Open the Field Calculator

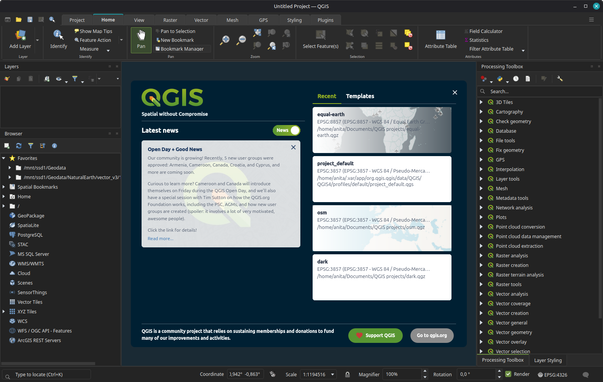[483, 31]
